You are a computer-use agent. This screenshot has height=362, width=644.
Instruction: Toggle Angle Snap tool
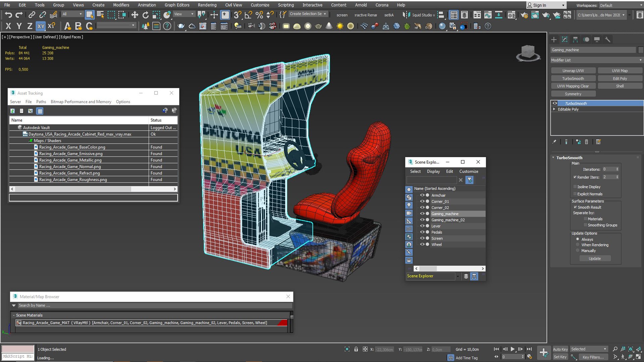coord(248,15)
